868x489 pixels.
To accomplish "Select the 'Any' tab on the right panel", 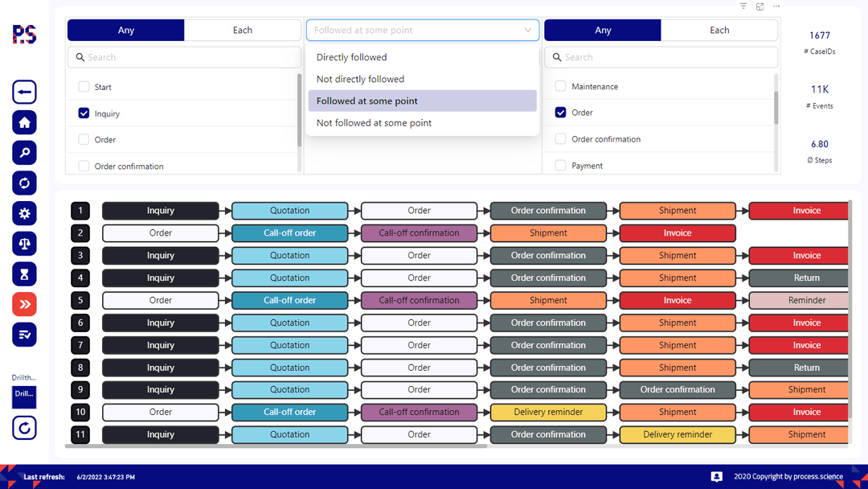I will [x=602, y=30].
